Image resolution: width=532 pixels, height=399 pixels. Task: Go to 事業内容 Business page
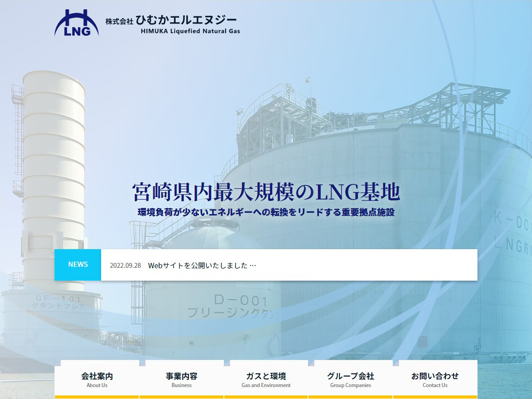pos(182,380)
